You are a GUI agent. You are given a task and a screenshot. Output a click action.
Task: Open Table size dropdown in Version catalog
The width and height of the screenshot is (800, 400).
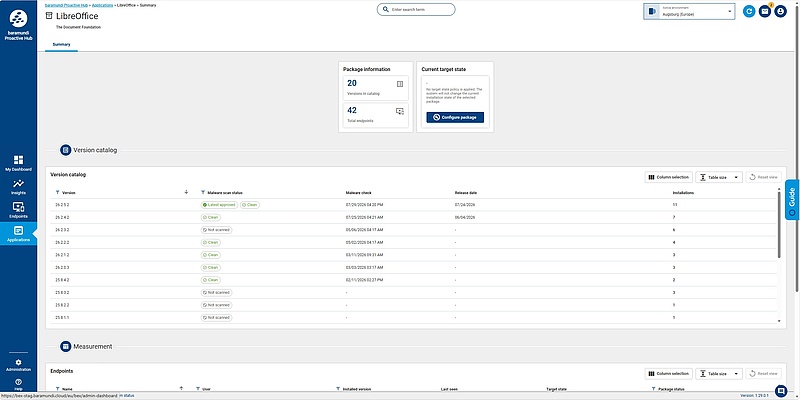tap(719, 177)
